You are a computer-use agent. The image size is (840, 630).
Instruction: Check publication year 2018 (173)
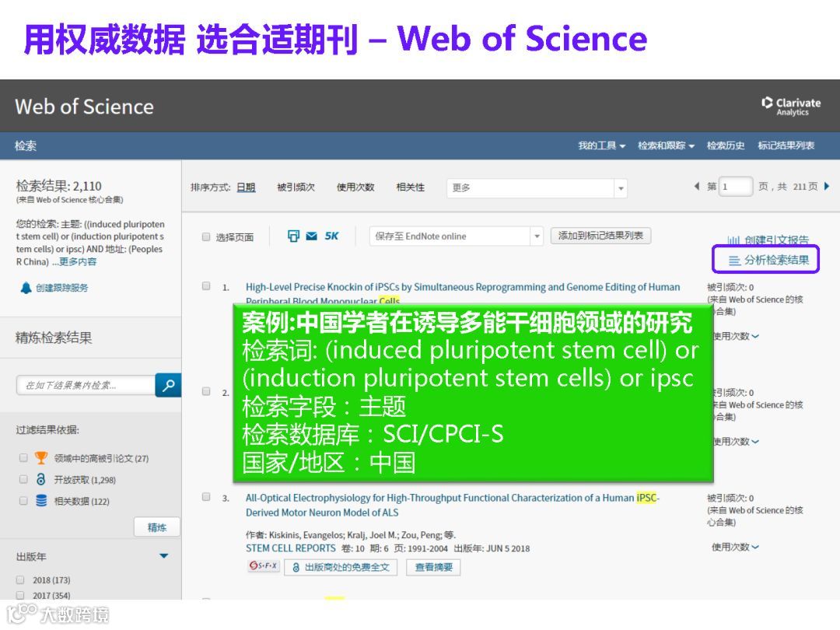pos(20,579)
